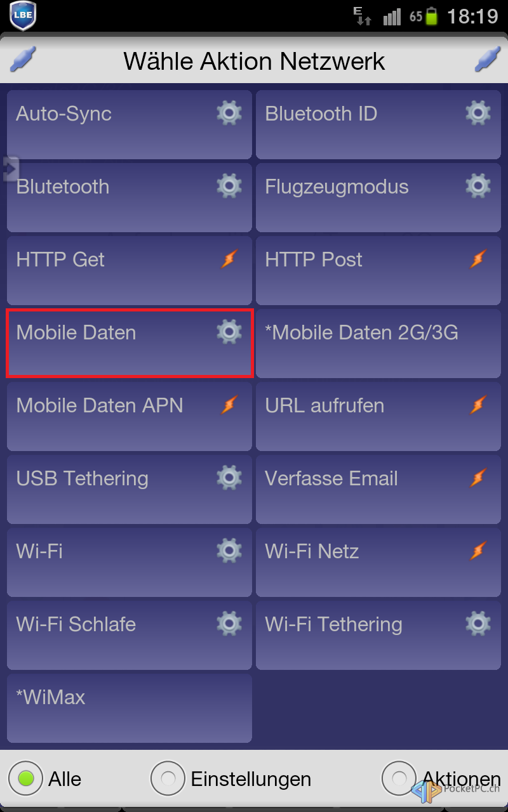Tap the lightning icon on HTTP Post

tap(478, 259)
